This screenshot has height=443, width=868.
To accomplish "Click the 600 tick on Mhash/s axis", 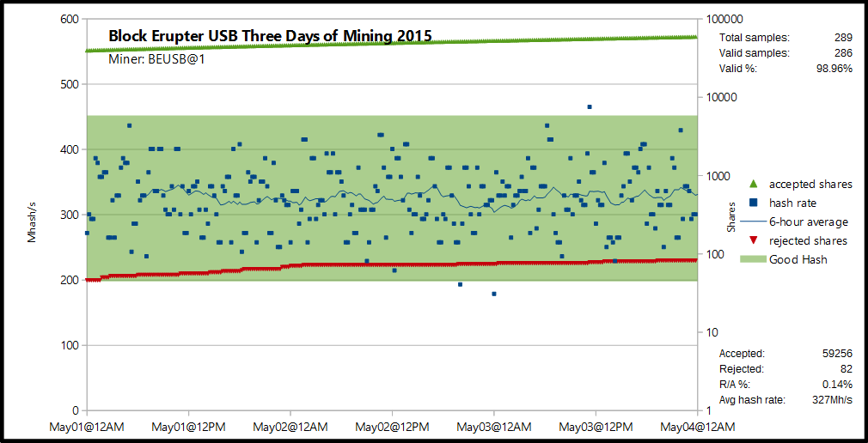I will 70,19.
